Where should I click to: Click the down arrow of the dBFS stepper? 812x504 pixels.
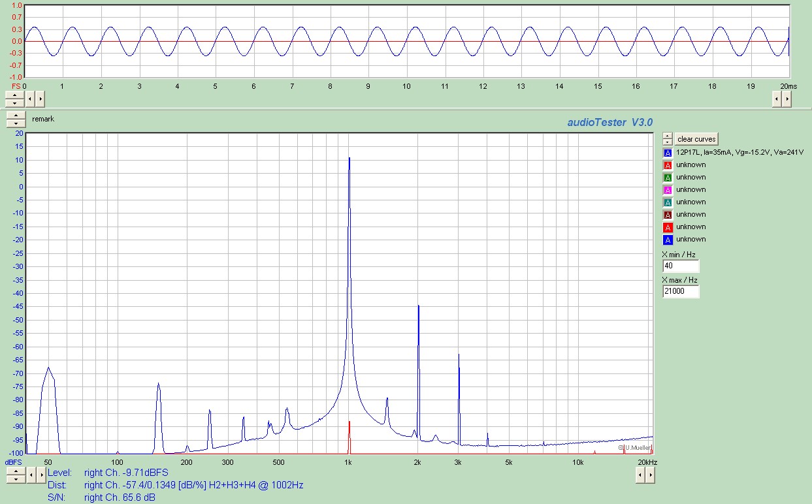coord(16,480)
